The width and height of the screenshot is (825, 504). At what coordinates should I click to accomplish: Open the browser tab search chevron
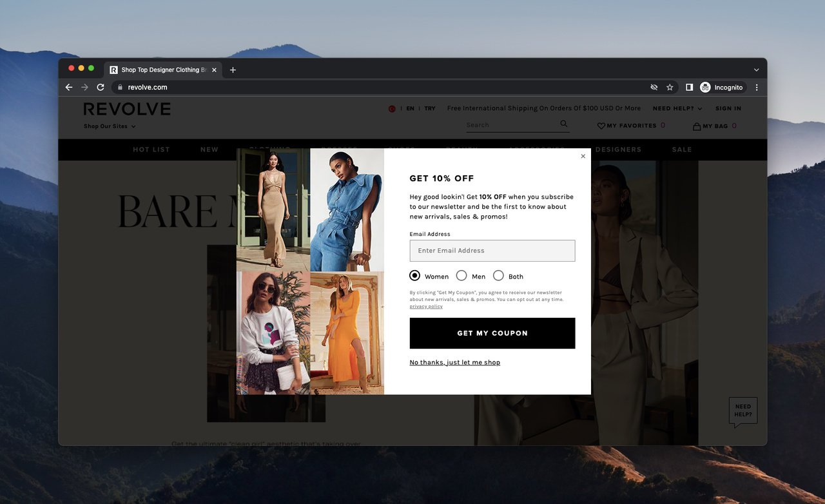(x=755, y=69)
